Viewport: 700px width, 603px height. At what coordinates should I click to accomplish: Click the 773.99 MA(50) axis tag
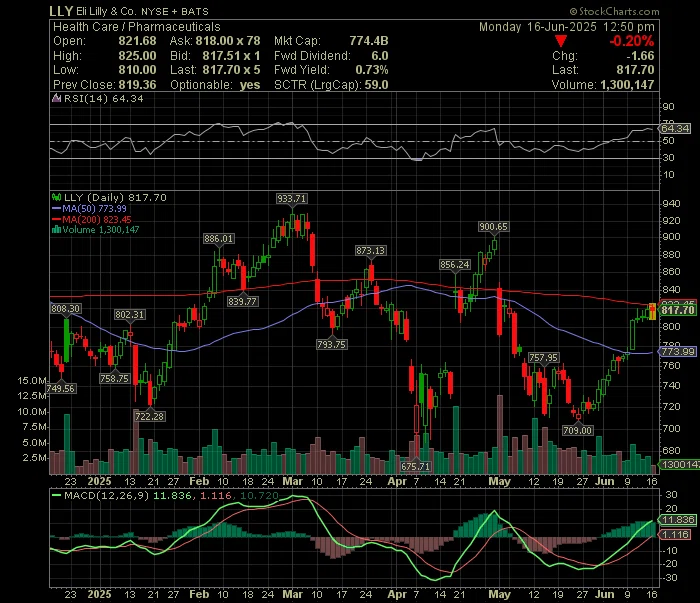point(678,351)
